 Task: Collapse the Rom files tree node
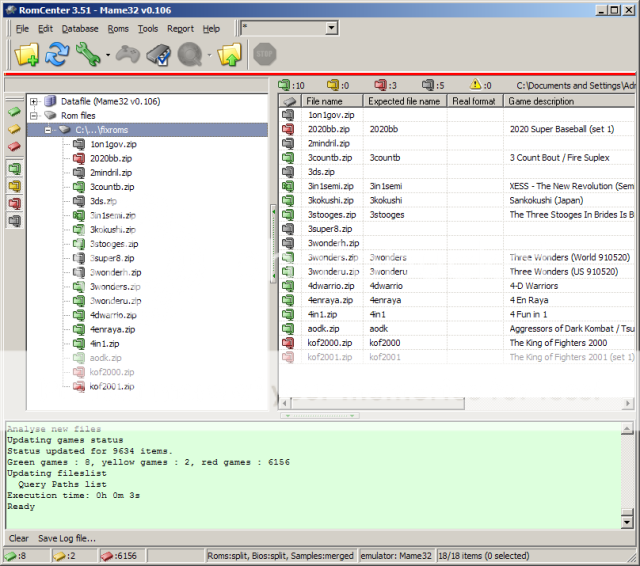click(35, 115)
